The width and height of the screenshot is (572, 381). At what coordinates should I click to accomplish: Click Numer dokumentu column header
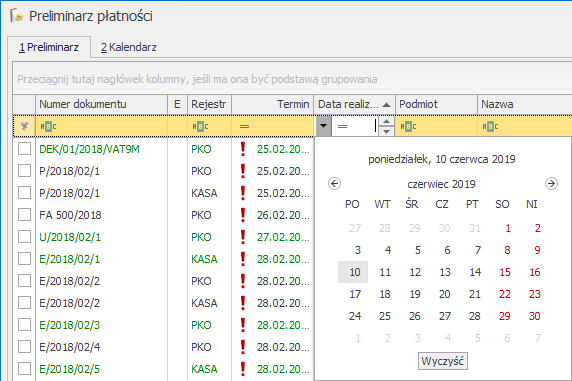(x=101, y=104)
